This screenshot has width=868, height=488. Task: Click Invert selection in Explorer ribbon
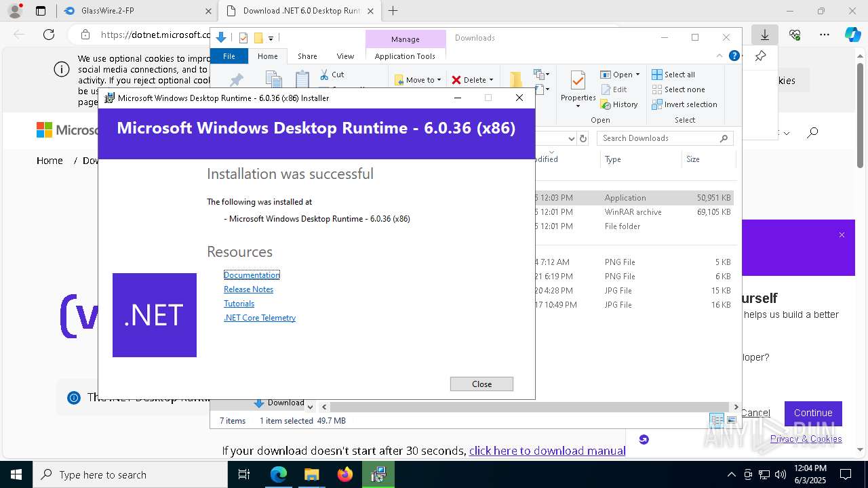pyautogui.click(x=684, y=104)
